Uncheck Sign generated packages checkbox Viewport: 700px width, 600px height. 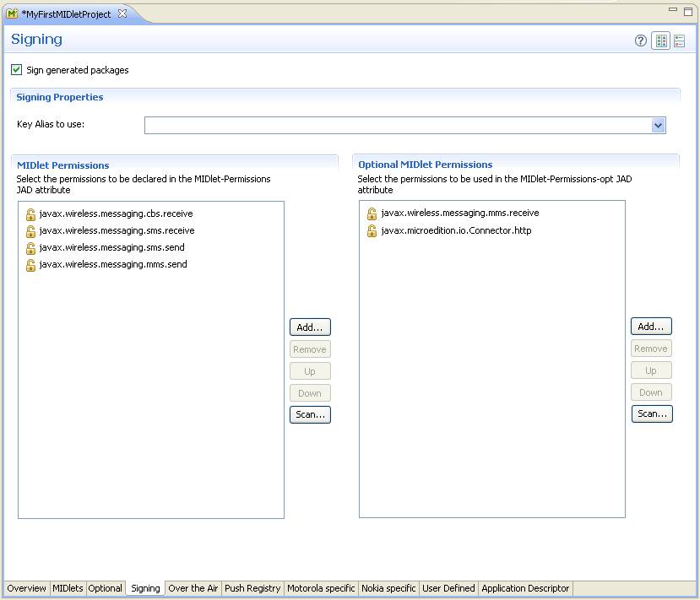(x=17, y=70)
